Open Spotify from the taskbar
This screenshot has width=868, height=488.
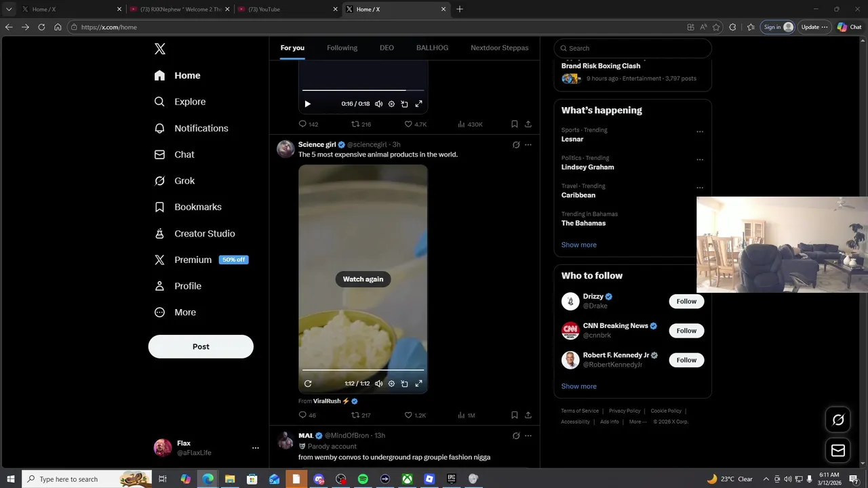[363, 479]
